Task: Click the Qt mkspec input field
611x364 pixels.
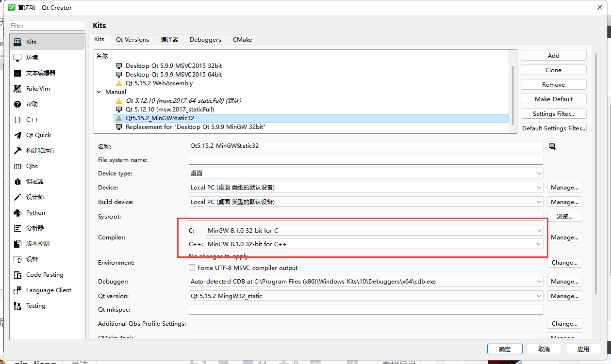Action: click(366, 310)
